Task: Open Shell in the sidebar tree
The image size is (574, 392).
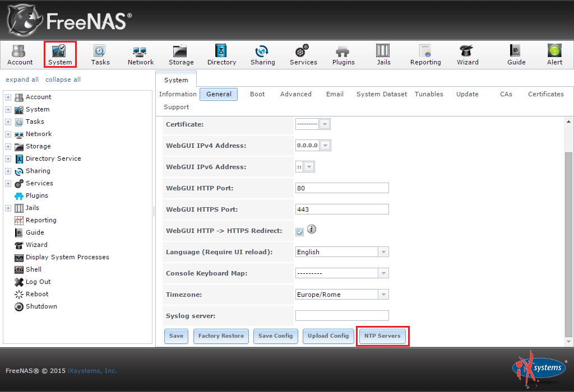Action: click(34, 269)
